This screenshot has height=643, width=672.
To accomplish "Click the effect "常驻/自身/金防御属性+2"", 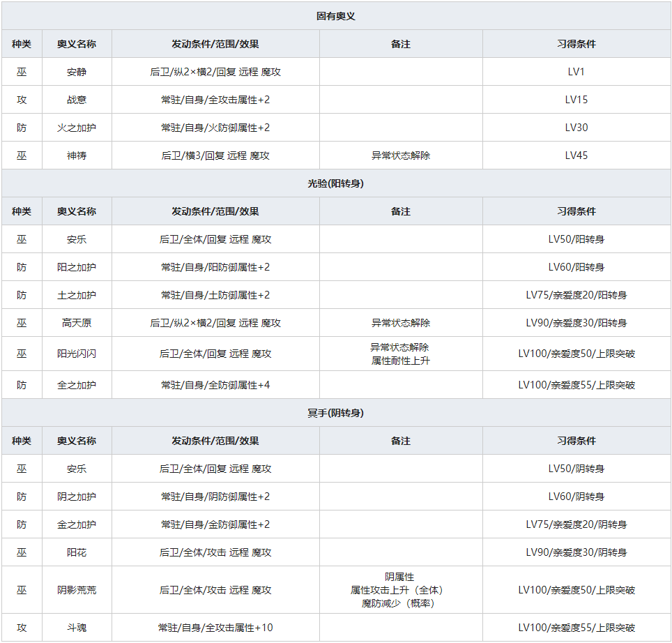I will 215,524.
